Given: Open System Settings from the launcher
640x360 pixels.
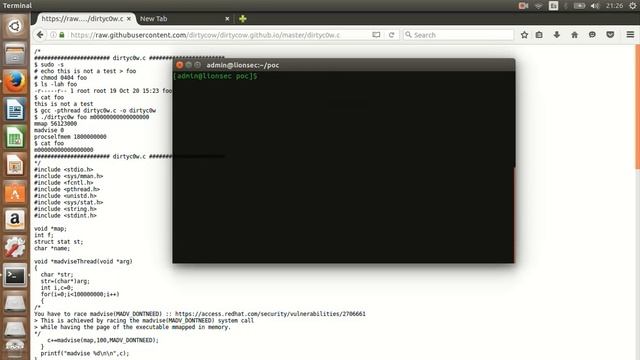Looking at the screenshot, I should [15, 247].
